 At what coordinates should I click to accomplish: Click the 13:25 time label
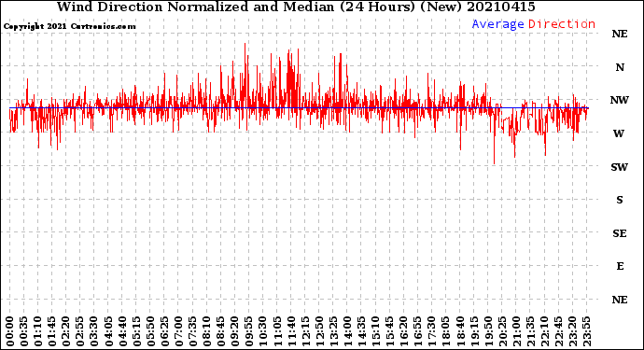click(x=333, y=331)
